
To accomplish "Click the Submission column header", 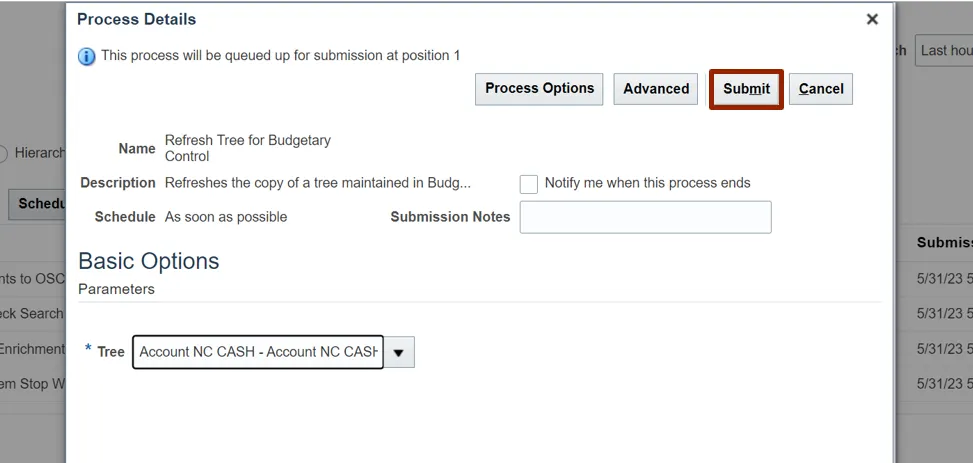I will point(944,242).
